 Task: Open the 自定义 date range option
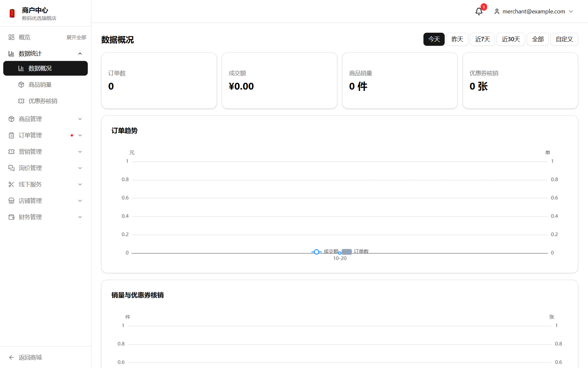click(x=564, y=39)
